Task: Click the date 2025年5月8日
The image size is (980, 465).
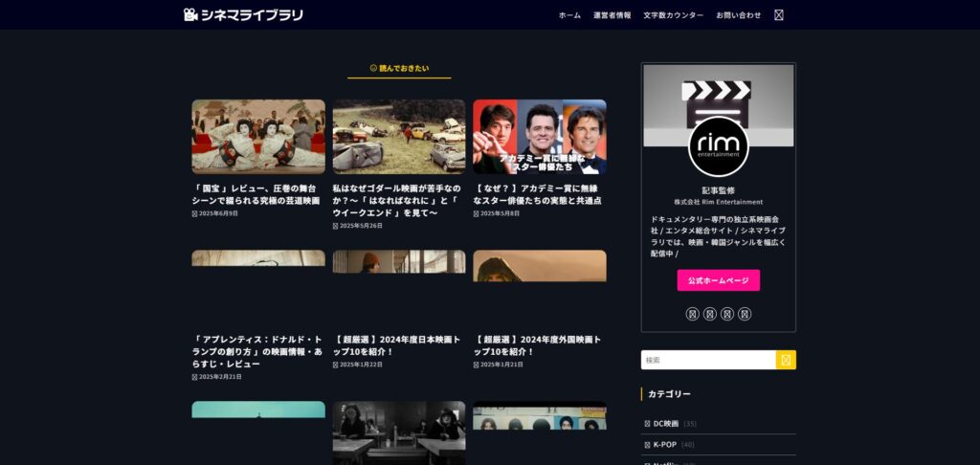Action: click(x=500, y=213)
